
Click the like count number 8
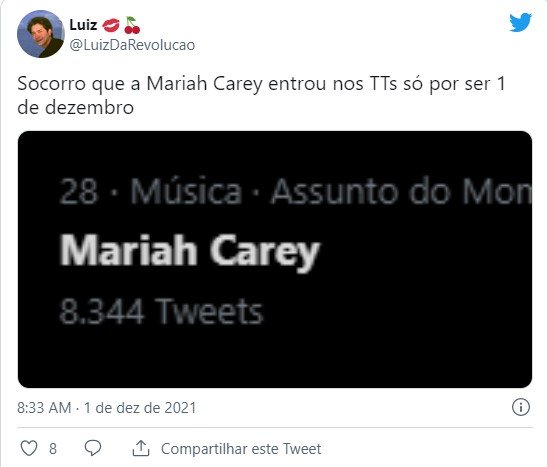(x=53, y=449)
